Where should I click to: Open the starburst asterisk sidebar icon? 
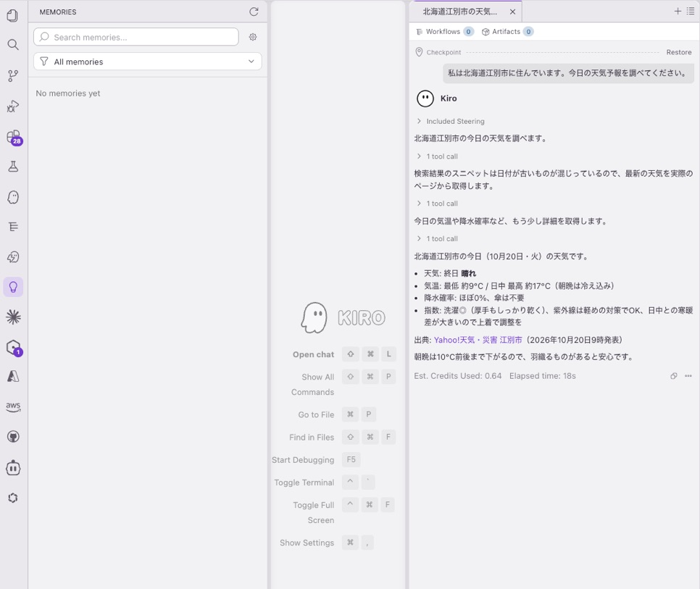13,317
